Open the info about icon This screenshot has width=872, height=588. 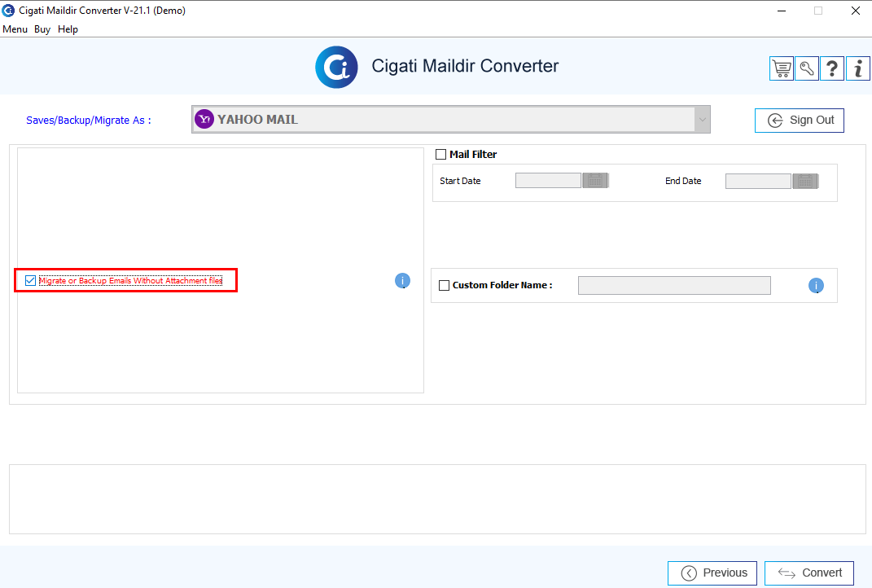click(x=858, y=69)
